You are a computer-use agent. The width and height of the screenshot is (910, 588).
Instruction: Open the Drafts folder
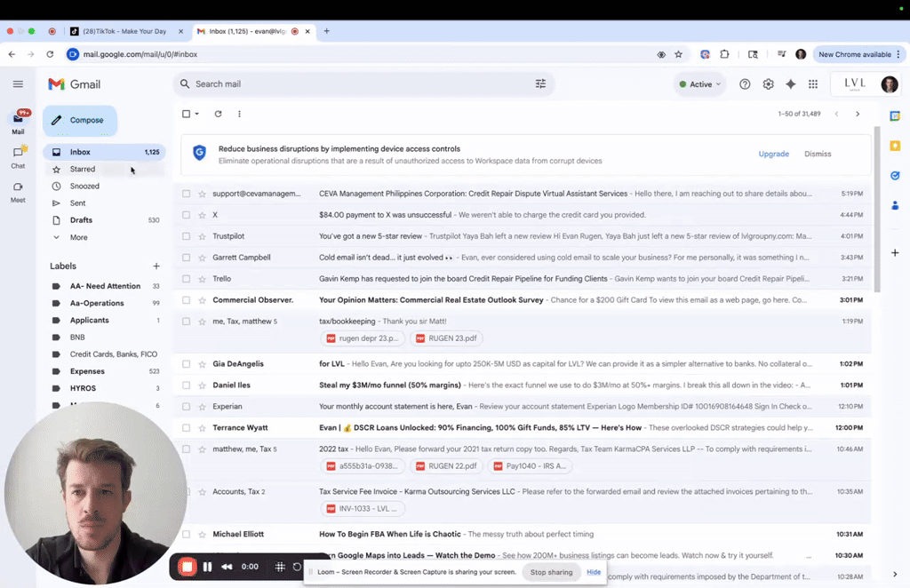coord(105,220)
